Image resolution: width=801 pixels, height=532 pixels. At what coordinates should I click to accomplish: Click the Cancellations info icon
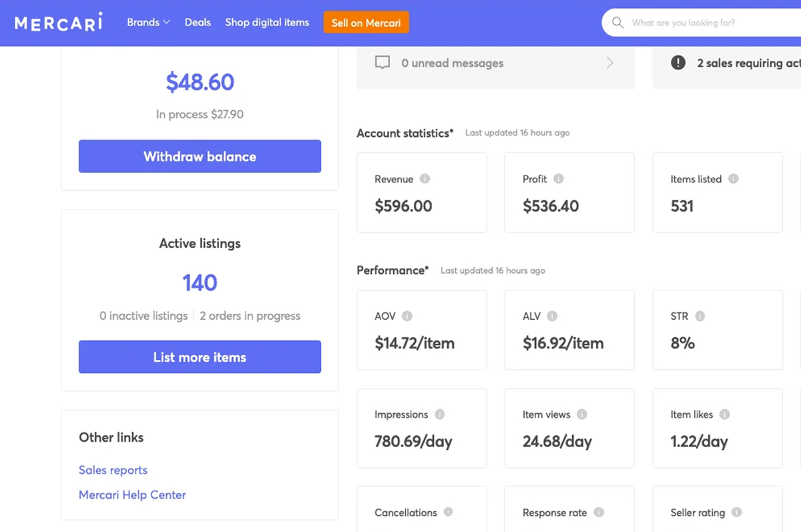point(449,512)
